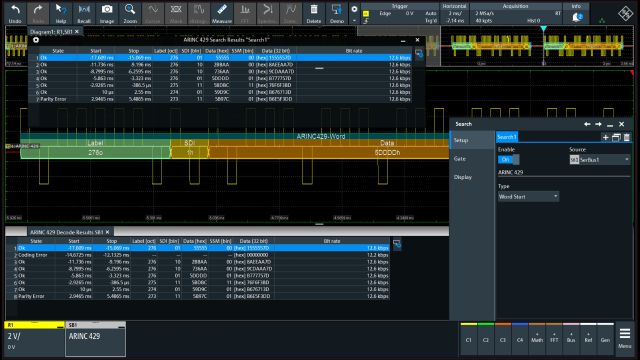Viewport: 640px width, 360px height.
Task: Open the Type Word Start dropdown
Action: tap(528, 197)
